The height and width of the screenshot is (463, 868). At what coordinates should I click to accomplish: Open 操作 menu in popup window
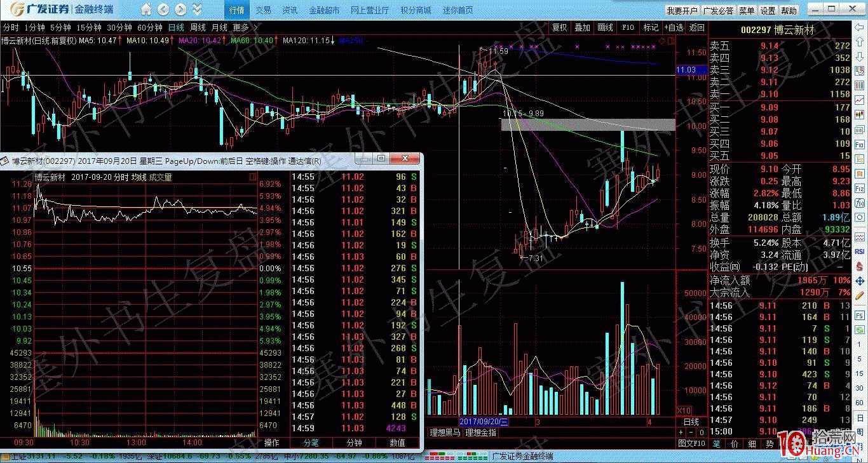271,443
